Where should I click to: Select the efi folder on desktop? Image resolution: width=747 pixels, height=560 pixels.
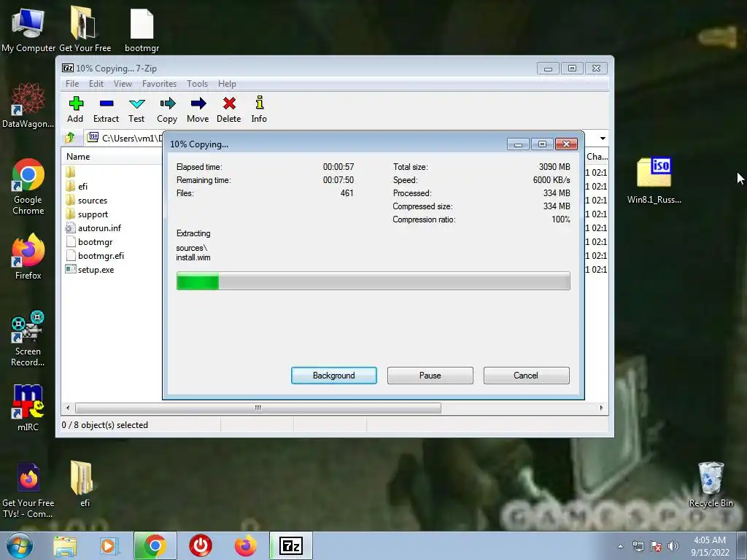[x=85, y=484]
